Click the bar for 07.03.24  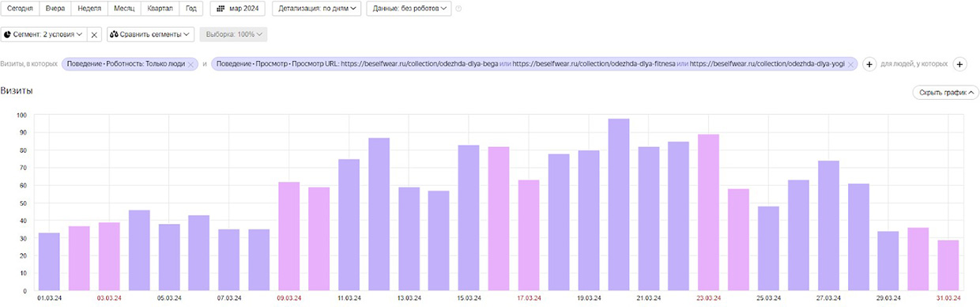pyautogui.click(x=229, y=260)
